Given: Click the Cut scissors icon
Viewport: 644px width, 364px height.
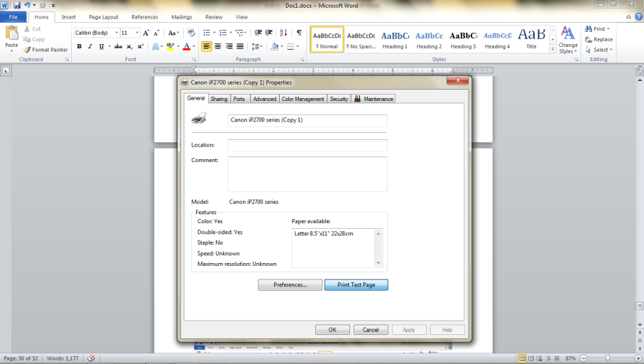Looking at the screenshot, I should point(27,28).
